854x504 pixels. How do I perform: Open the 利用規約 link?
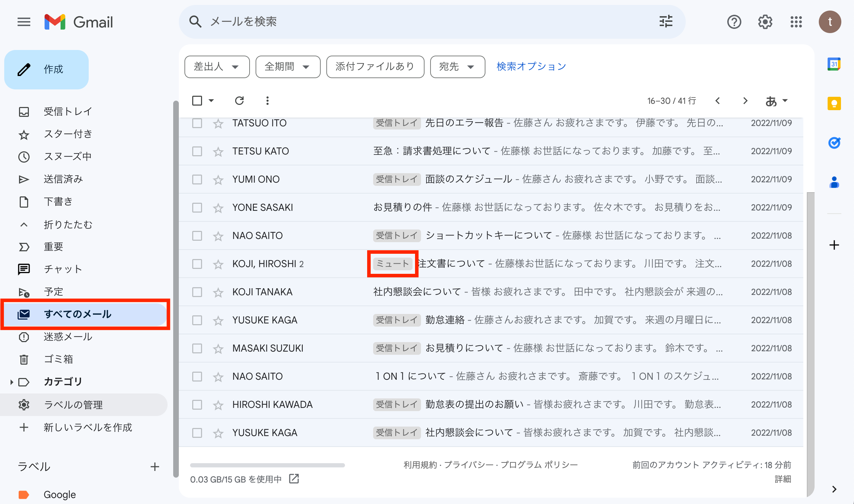[x=420, y=465]
